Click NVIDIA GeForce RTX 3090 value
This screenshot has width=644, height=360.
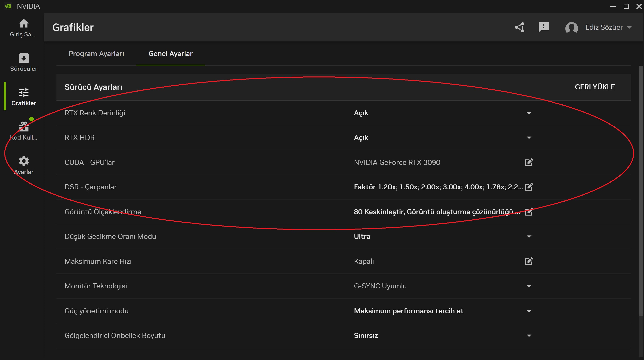pyautogui.click(x=397, y=162)
